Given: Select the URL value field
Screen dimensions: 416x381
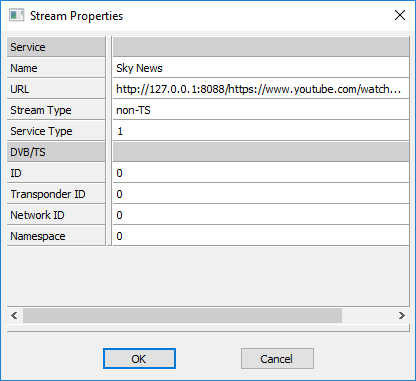Looking at the screenshot, I should coord(261,89).
